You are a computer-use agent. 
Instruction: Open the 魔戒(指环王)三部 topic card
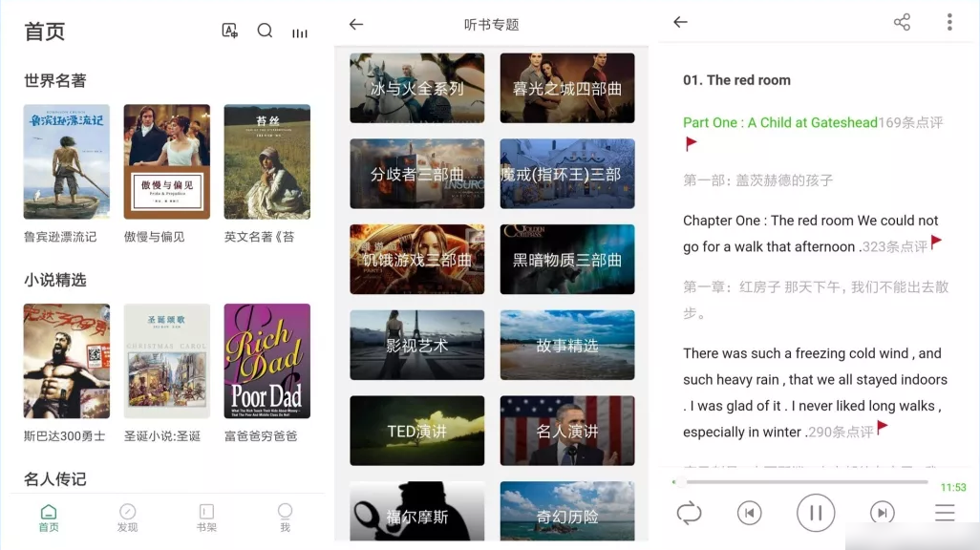pyautogui.click(x=566, y=173)
